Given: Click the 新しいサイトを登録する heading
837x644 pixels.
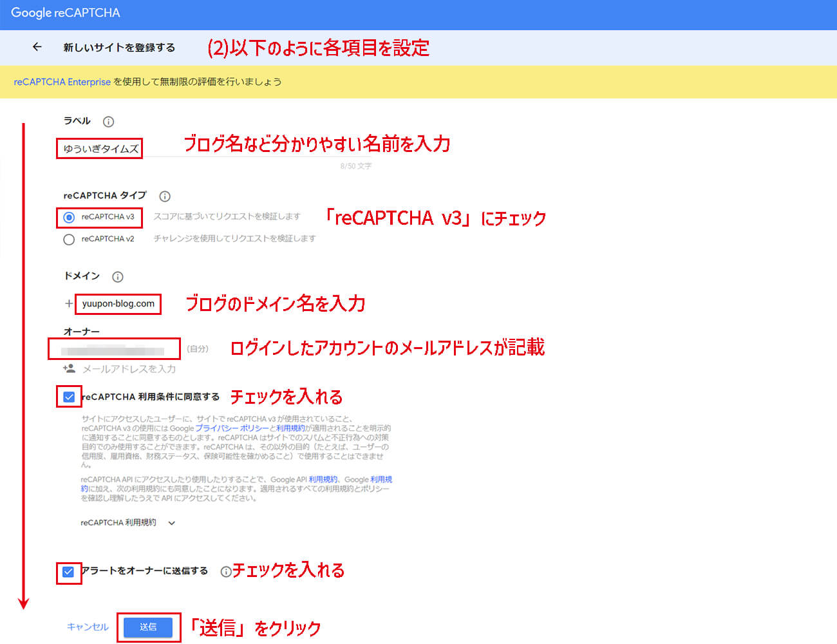Looking at the screenshot, I should (119, 48).
